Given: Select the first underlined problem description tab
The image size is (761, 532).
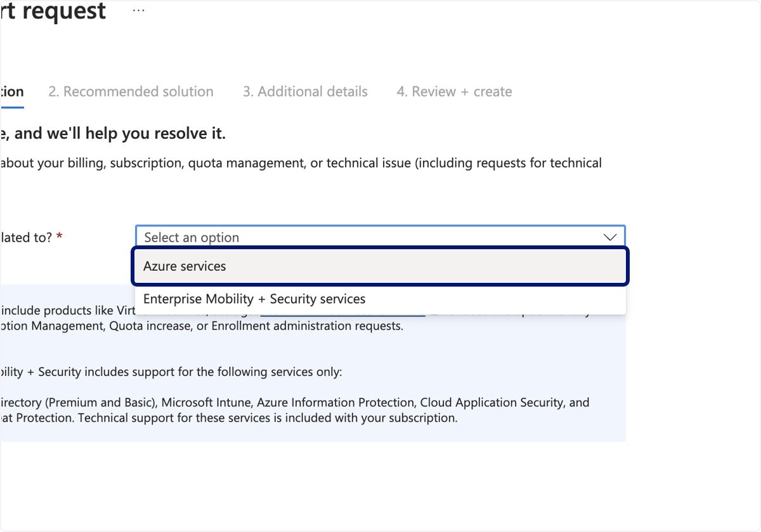Looking at the screenshot, I should tap(11, 92).
